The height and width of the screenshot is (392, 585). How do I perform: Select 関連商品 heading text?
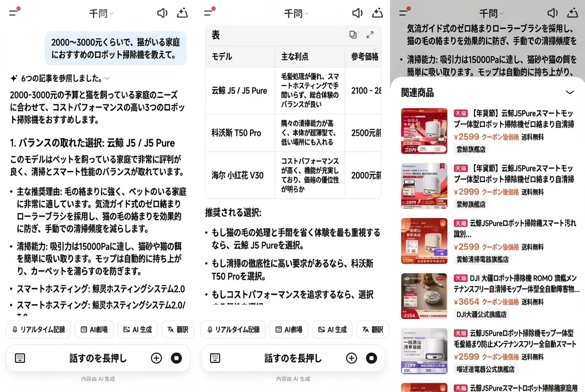pos(417,92)
